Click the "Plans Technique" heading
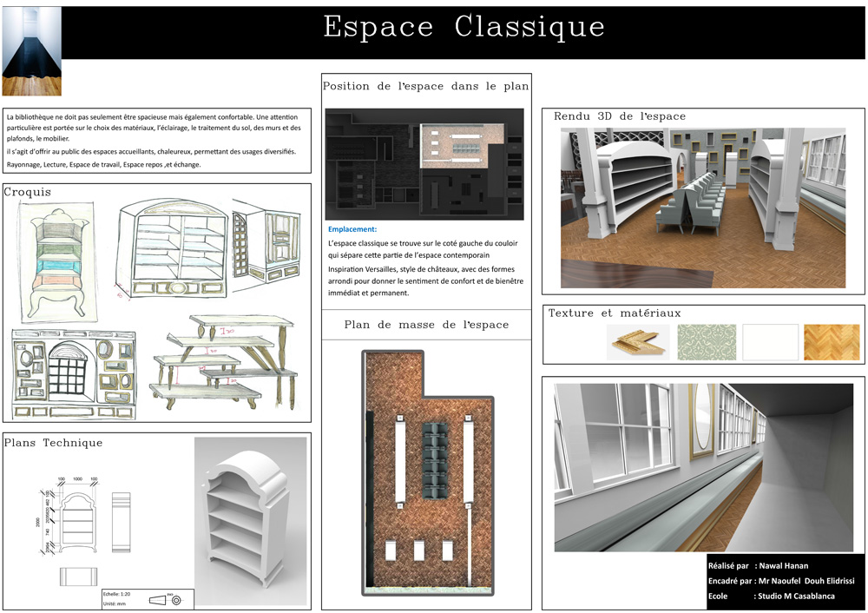 pyautogui.click(x=53, y=443)
